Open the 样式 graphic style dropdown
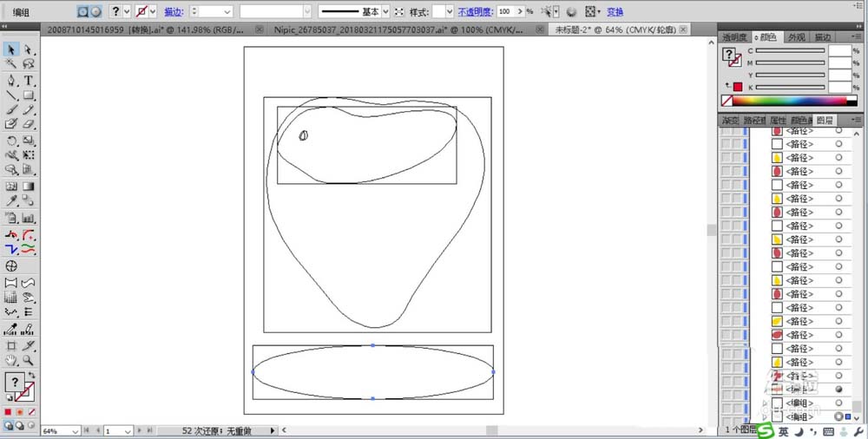Image resolution: width=868 pixels, height=439 pixels. pos(449,11)
